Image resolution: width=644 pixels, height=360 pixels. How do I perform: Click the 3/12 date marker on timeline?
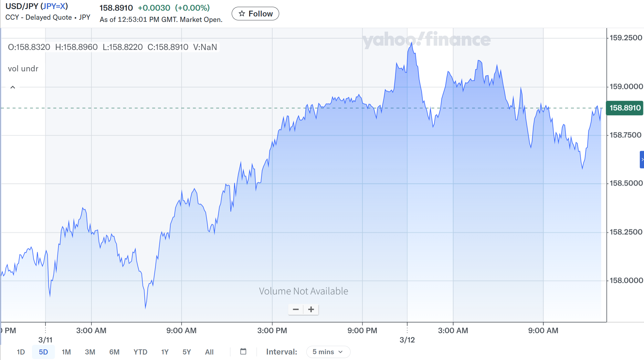pyautogui.click(x=407, y=340)
